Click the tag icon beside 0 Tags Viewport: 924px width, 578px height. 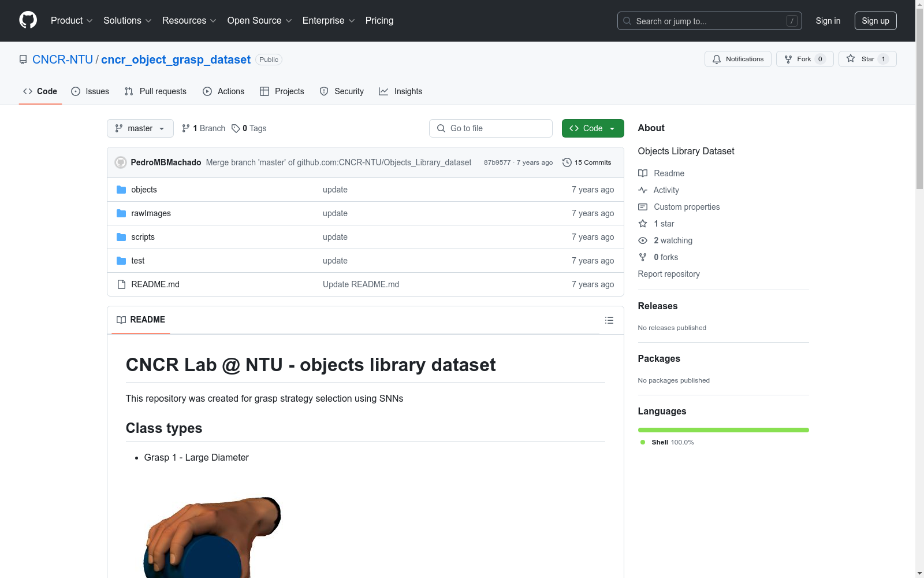[236, 128]
